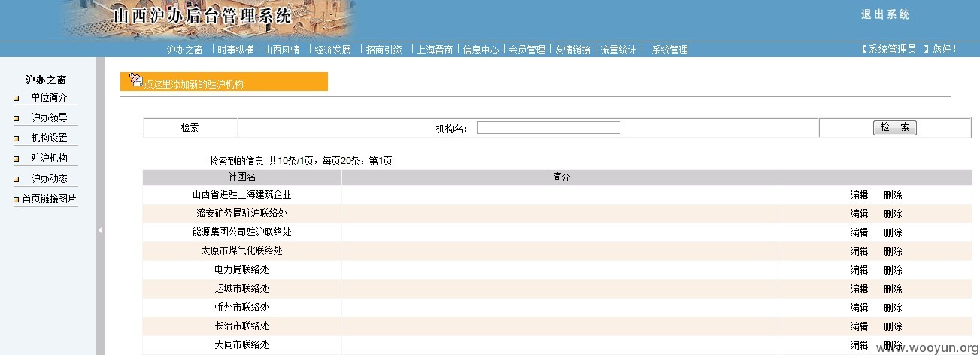The image size is (980, 355).
Task: Edit the 山西省进驻上海建筑企业 row
Action: coord(859,195)
